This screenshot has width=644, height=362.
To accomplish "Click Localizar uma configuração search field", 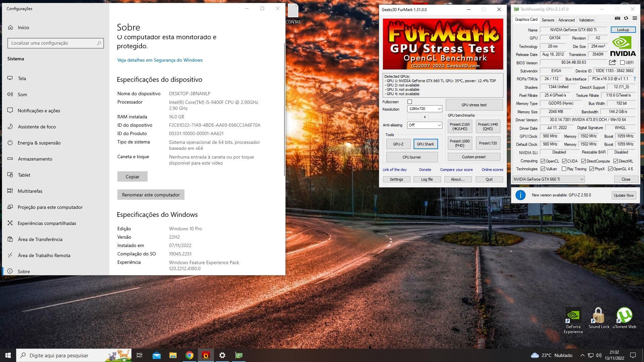I will (x=56, y=43).
